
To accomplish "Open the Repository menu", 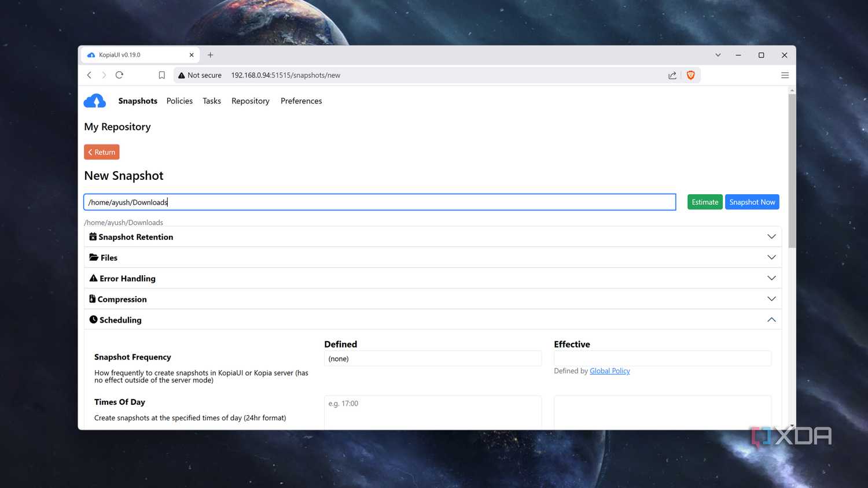I will (251, 101).
